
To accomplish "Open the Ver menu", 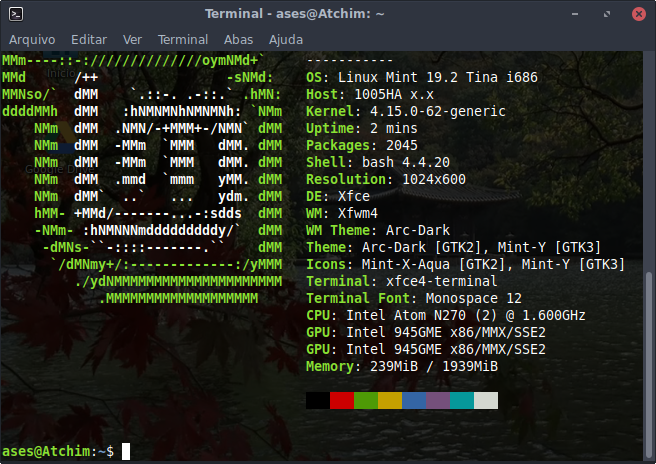I will [x=132, y=39].
